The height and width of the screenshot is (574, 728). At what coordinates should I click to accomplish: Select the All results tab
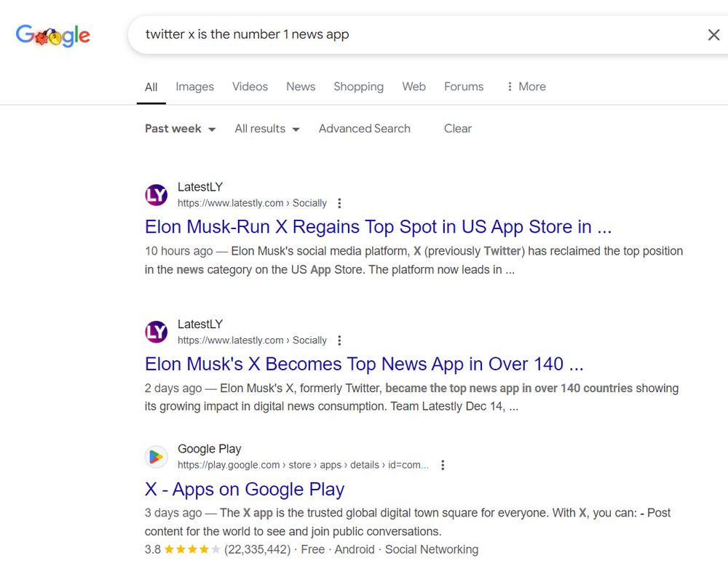point(151,87)
